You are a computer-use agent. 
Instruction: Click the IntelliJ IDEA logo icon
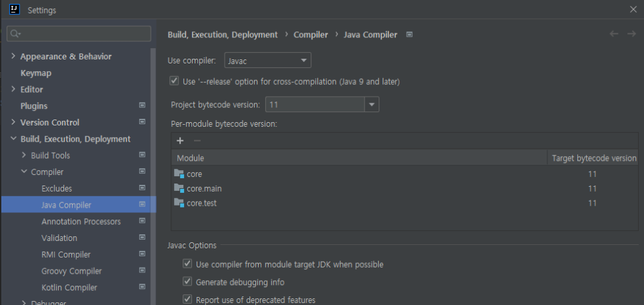click(15, 9)
